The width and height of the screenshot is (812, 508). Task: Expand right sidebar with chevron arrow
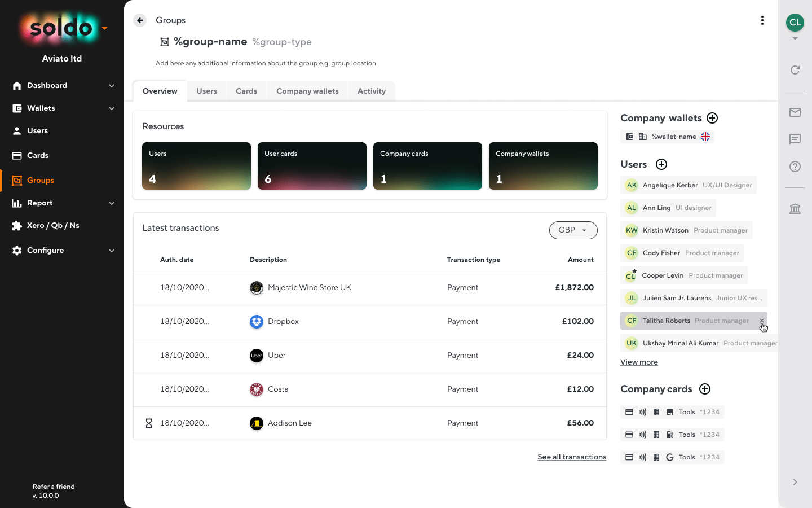coord(795,482)
